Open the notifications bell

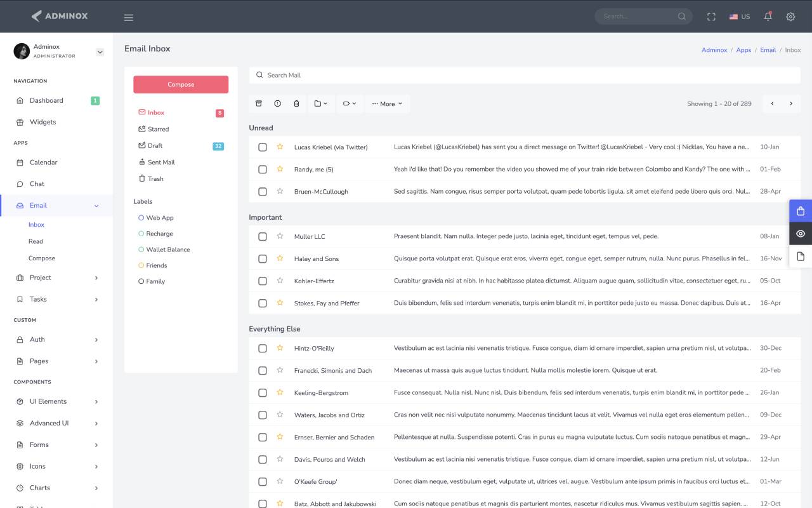(x=768, y=17)
